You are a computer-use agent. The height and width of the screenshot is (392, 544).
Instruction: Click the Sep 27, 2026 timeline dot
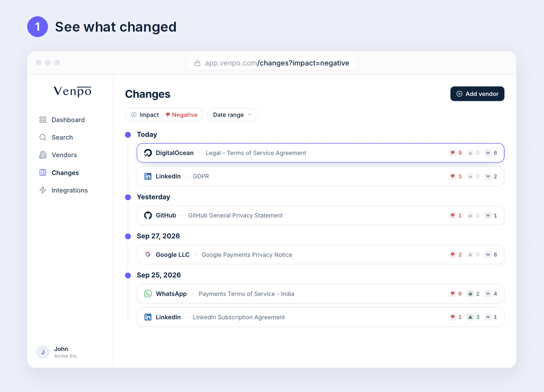tap(128, 236)
